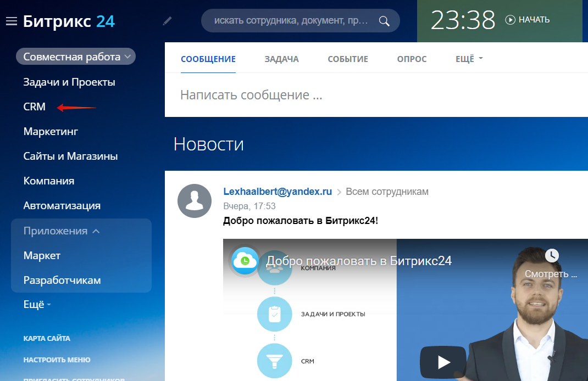Open the Компания section
This screenshot has height=381, width=588.
click(x=49, y=181)
